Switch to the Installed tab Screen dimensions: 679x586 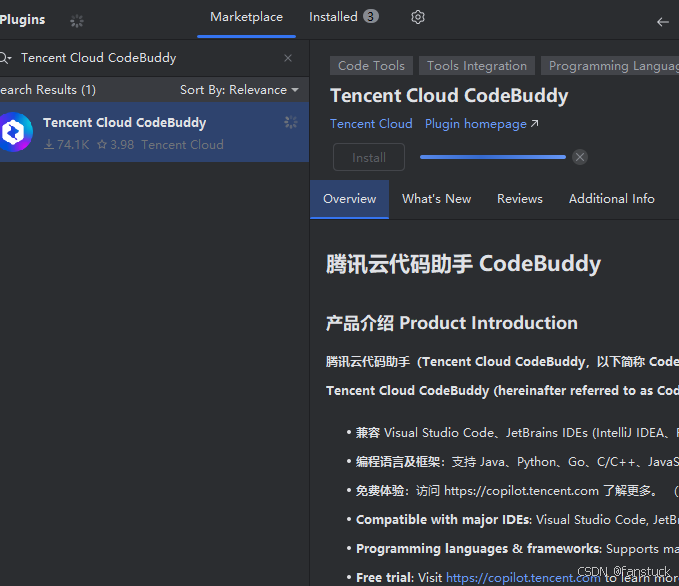(343, 17)
